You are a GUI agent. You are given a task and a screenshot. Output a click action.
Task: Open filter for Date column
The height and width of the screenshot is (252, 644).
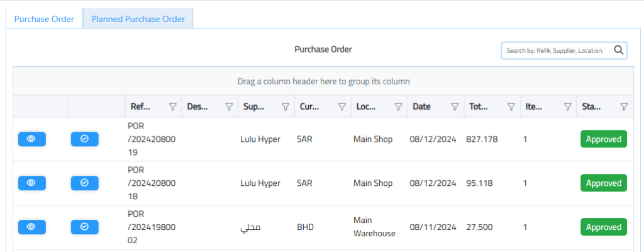(455, 107)
